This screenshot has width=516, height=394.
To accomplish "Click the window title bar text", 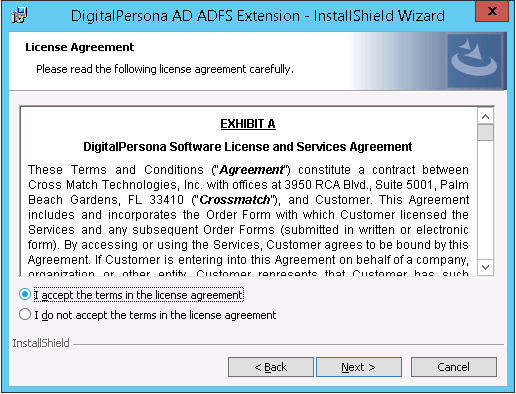I will pos(258,16).
